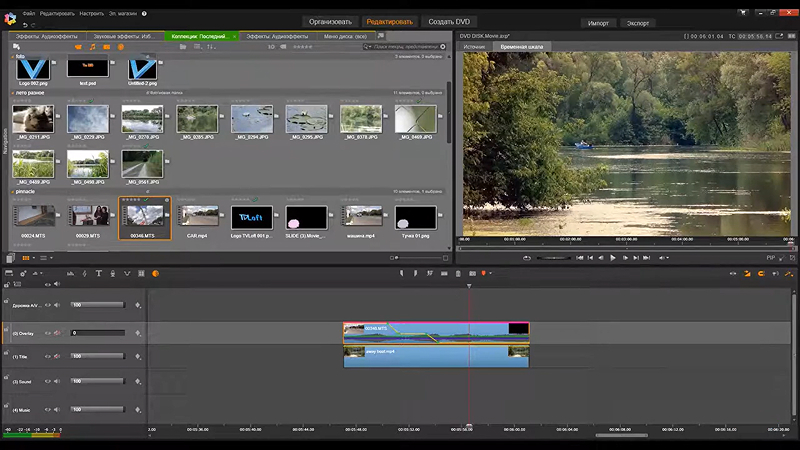Toggle video filter in library toolbar
The width and height of the screenshot is (800, 450).
tap(78, 46)
